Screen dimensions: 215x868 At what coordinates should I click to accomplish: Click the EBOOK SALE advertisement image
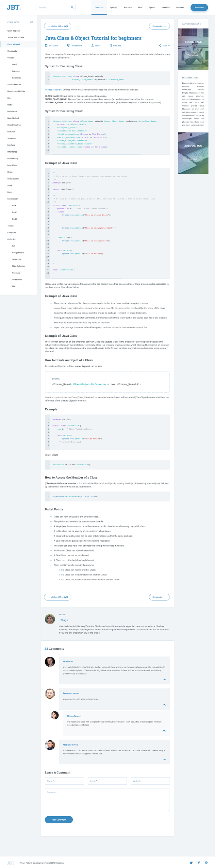pos(193,49)
